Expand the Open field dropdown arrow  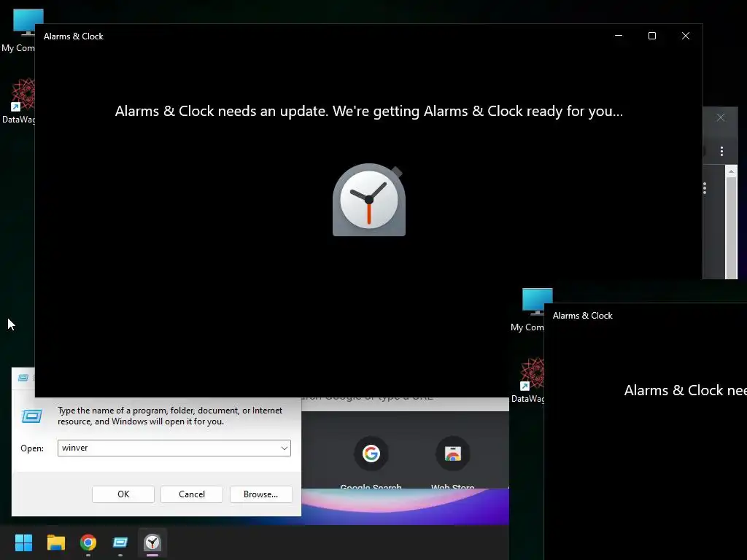pyautogui.click(x=284, y=448)
